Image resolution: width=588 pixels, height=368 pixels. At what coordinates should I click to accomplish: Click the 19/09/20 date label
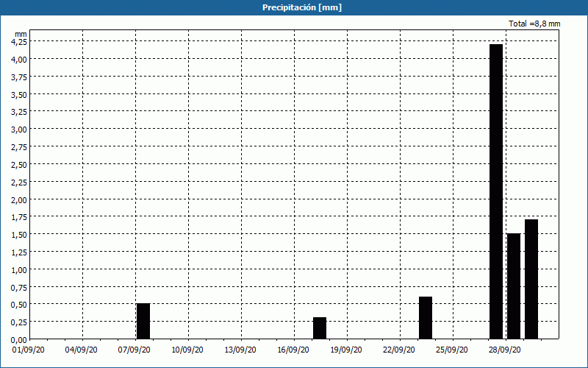tap(346, 350)
